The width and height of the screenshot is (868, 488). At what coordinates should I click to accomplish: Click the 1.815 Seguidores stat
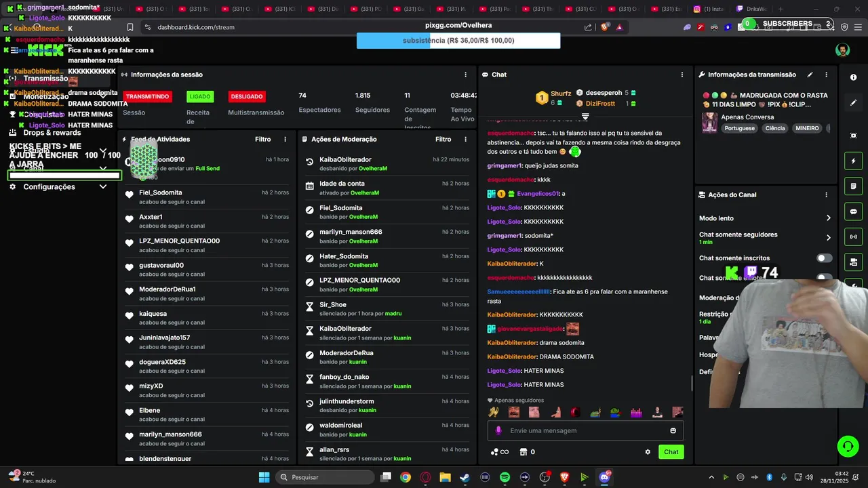(x=372, y=102)
